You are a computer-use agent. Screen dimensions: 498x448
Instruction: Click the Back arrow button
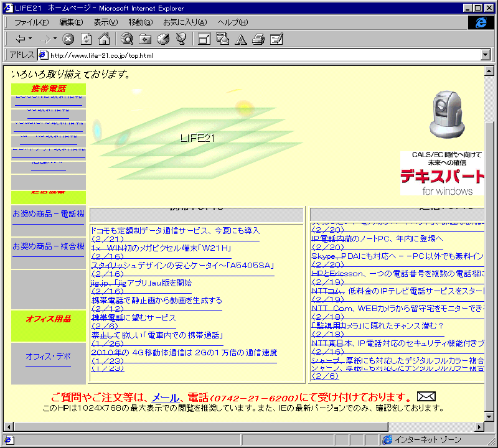(21, 39)
